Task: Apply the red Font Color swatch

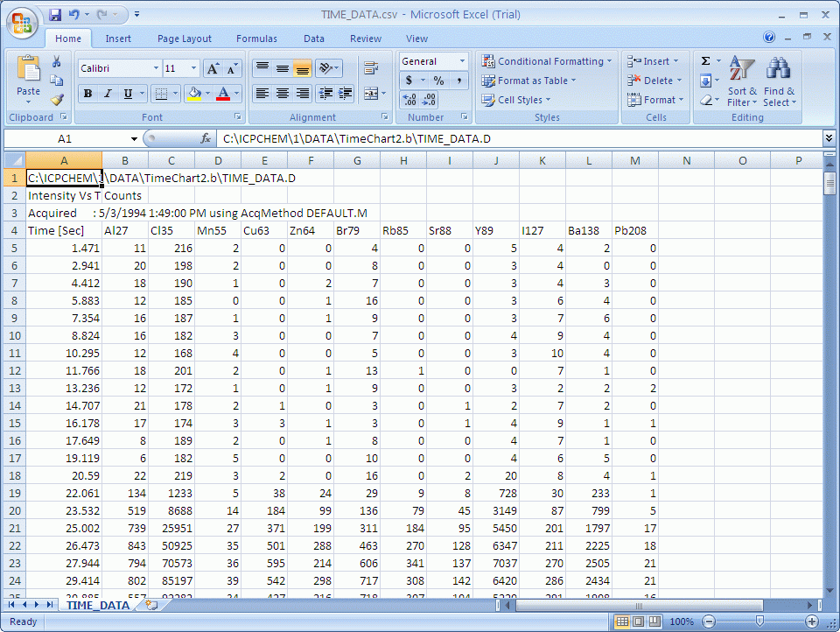Action: [223, 94]
